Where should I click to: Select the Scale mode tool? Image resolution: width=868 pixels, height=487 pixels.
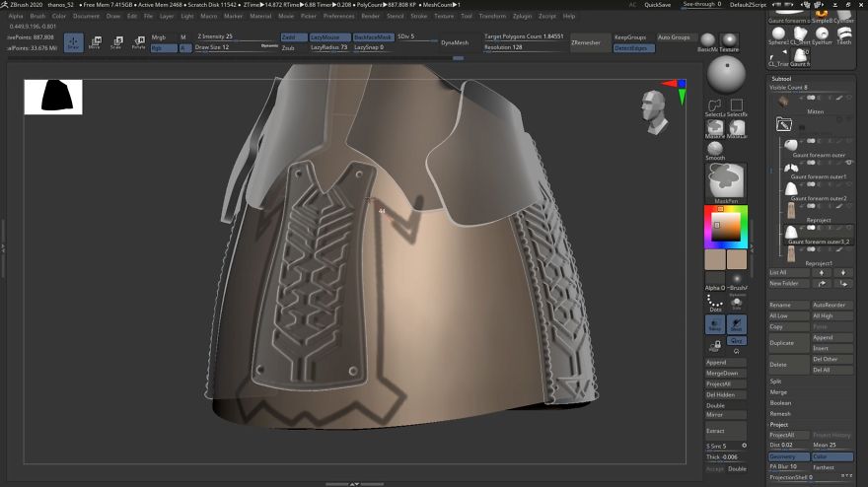[x=116, y=42]
